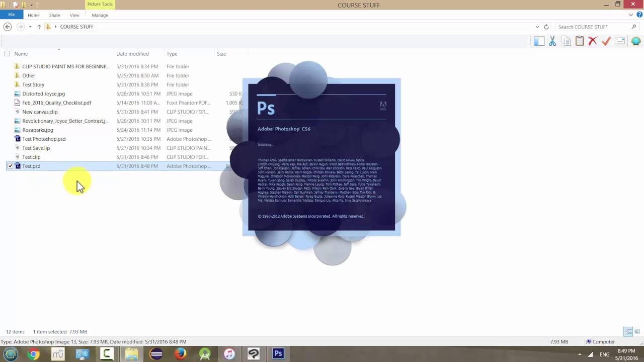Open Firefox from the taskbar
This screenshot has height=362, width=644.
tap(180, 354)
